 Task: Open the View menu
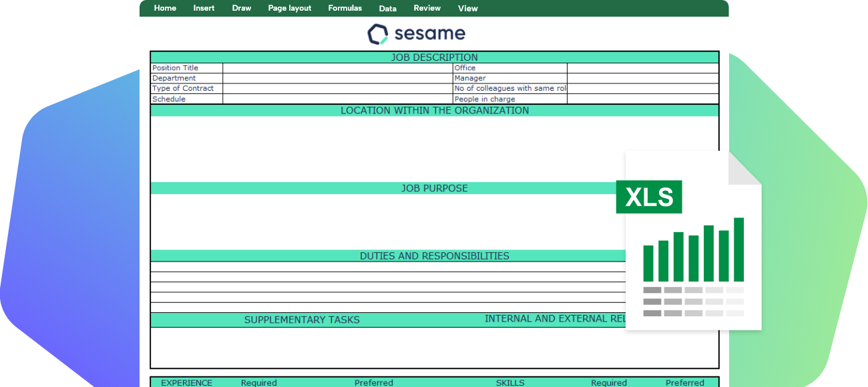coord(467,8)
